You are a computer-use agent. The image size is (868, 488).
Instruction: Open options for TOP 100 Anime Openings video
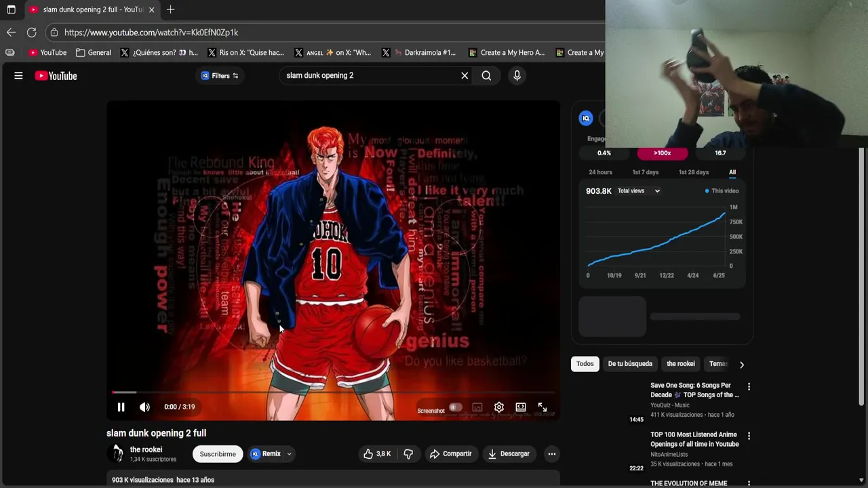pyautogui.click(x=749, y=436)
